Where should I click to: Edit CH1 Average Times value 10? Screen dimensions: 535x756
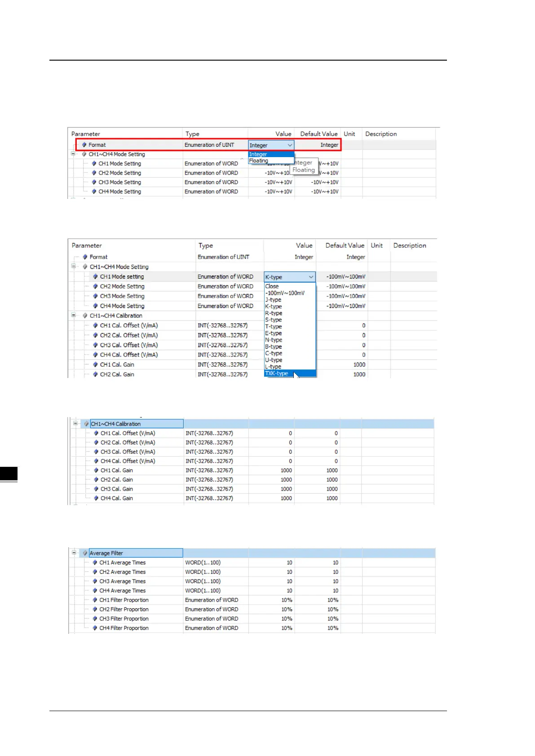(x=289, y=563)
